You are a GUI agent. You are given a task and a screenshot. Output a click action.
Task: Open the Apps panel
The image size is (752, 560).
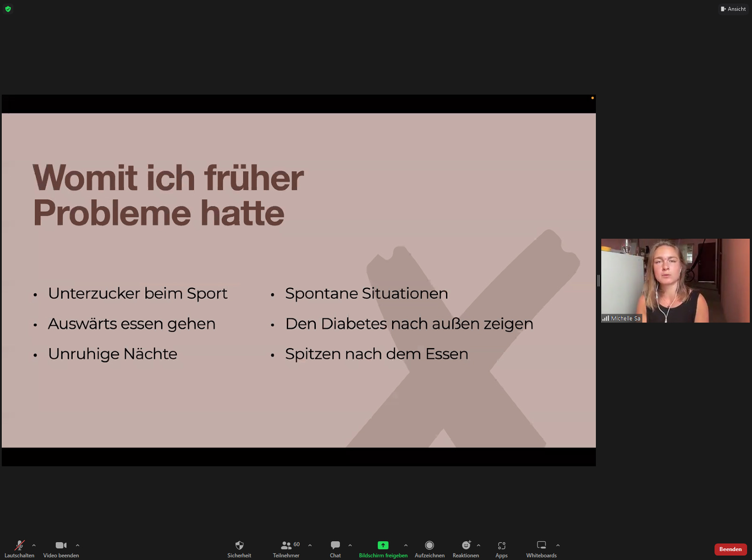[501, 549]
